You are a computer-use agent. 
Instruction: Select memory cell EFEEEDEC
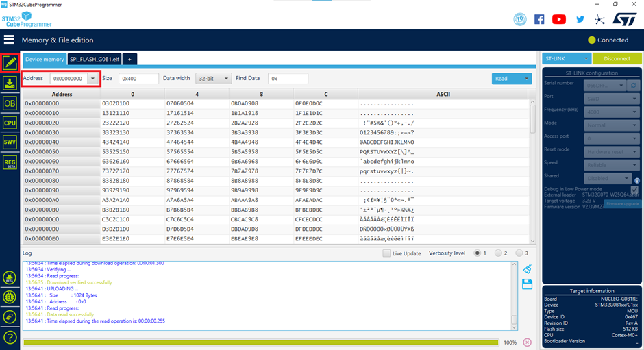[x=309, y=238]
